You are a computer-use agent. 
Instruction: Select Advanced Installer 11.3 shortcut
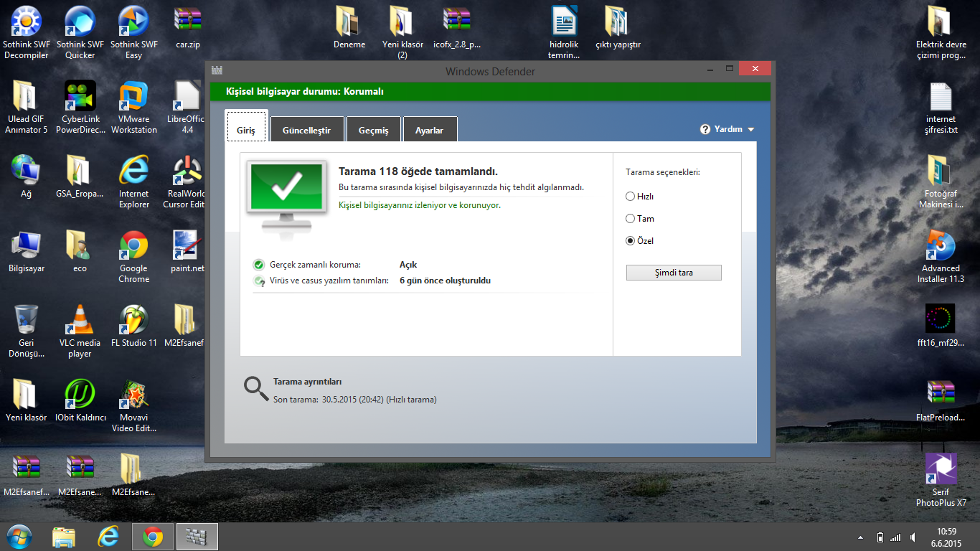tap(941, 257)
